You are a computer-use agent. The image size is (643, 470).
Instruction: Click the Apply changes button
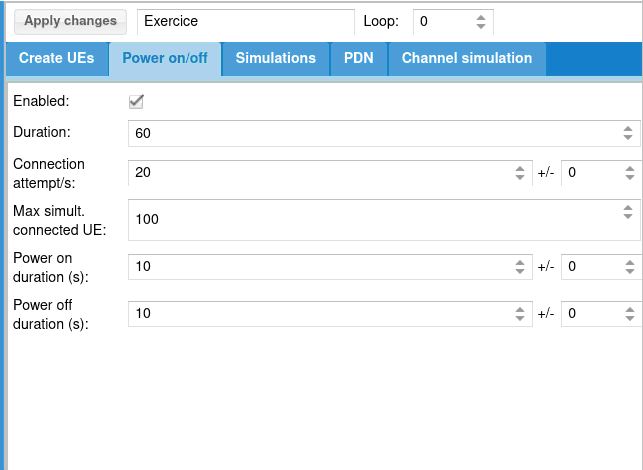pos(70,21)
